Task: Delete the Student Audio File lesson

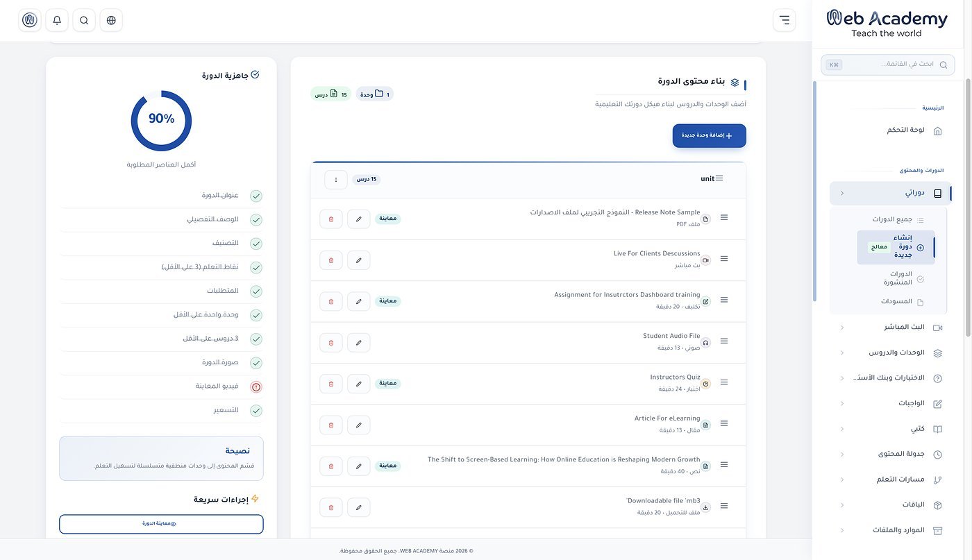Action: pos(331,343)
